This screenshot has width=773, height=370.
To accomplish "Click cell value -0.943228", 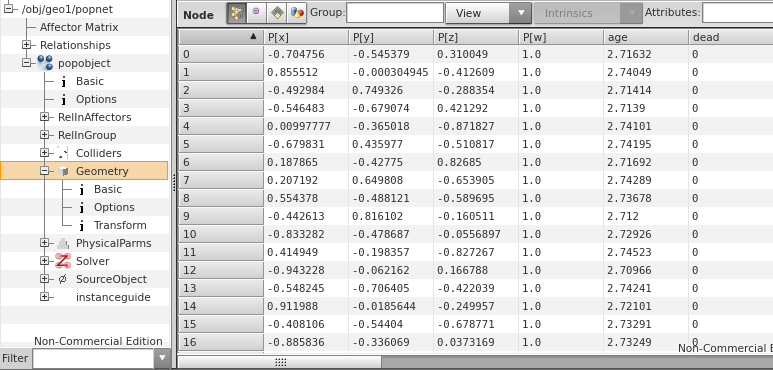I will tap(296, 270).
